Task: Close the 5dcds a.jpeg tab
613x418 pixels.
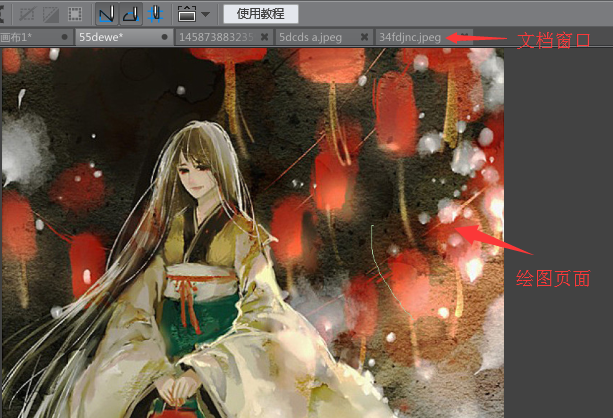Action: pyautogui.click(x=365, y=37)
